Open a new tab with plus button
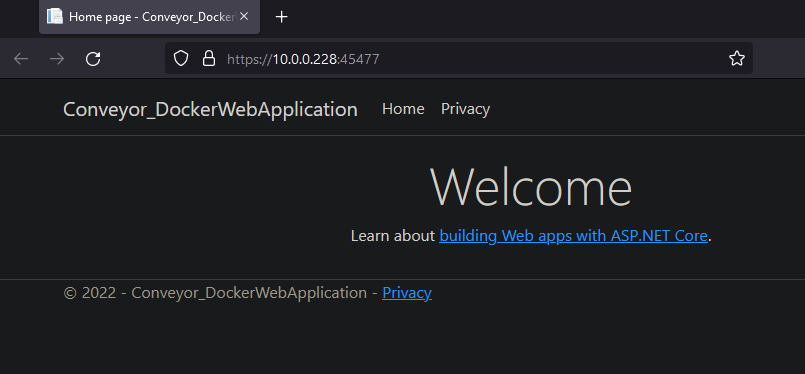The height and width of the screenshot is (374, 805). [x=281, y=17]
